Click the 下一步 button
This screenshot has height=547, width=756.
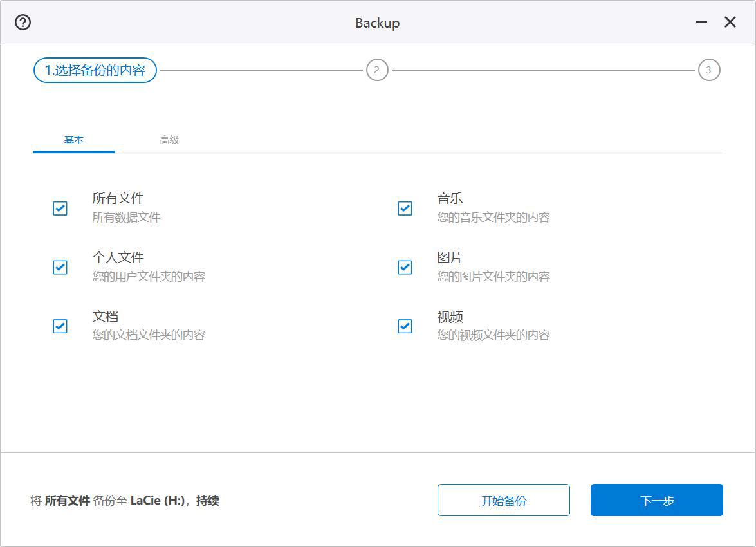point(656,500)
